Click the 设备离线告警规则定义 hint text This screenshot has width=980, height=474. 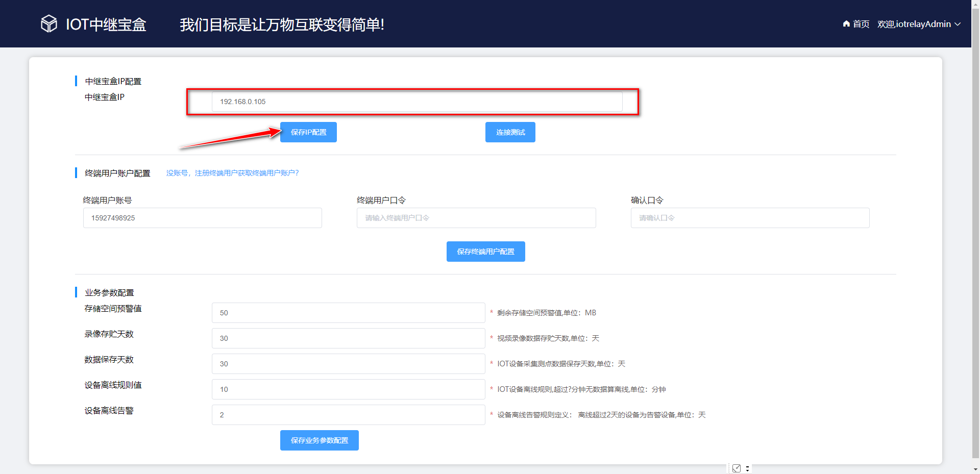pyautogui.click(x=601, y=415)
